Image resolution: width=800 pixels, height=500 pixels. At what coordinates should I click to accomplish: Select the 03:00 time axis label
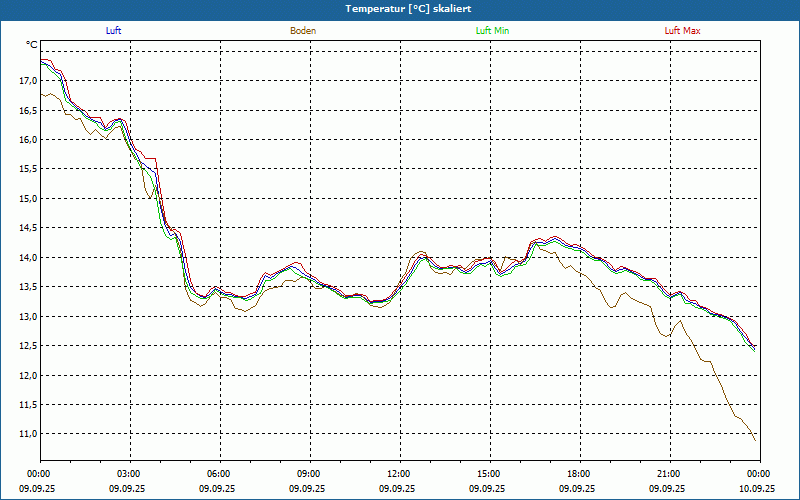[129, 474]
